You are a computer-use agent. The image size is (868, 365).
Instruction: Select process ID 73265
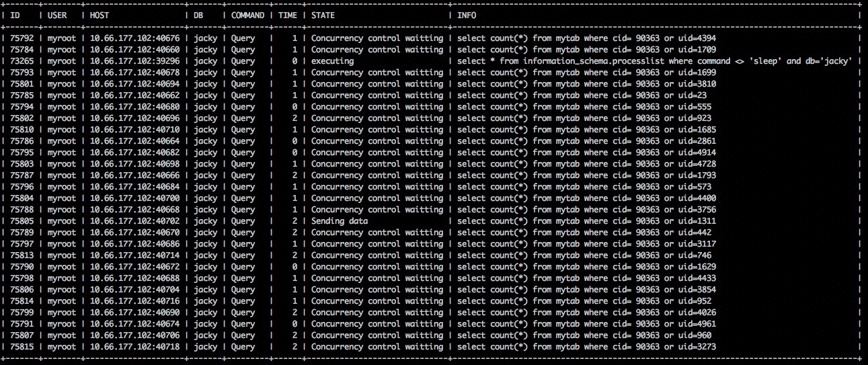(22, 61)
